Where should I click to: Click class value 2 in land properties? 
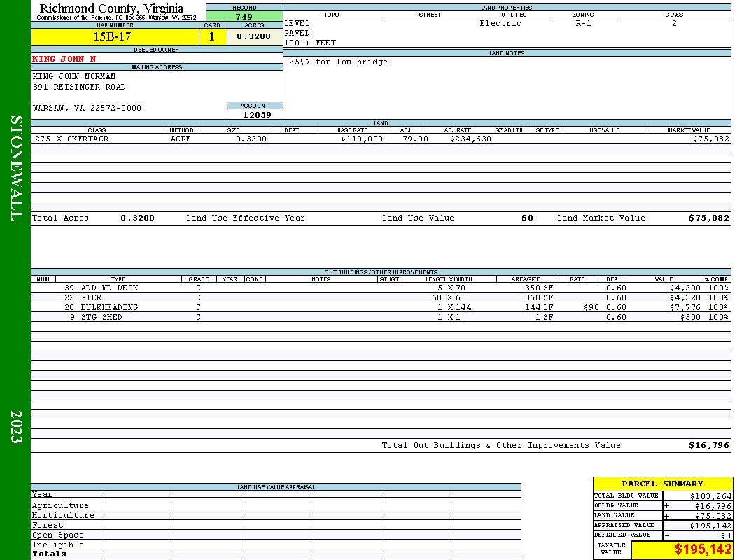[674, 23]
